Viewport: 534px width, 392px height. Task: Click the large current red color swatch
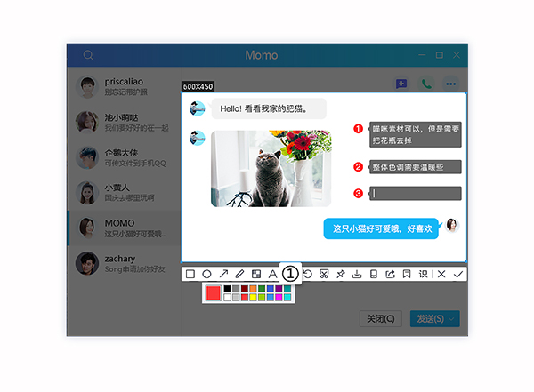point(214,293)
